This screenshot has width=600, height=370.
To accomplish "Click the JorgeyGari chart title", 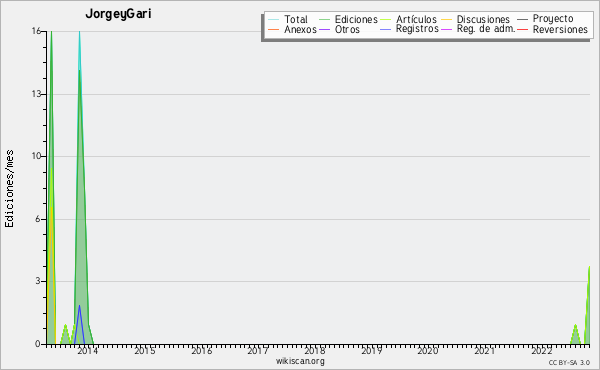I will coord(118,14).
